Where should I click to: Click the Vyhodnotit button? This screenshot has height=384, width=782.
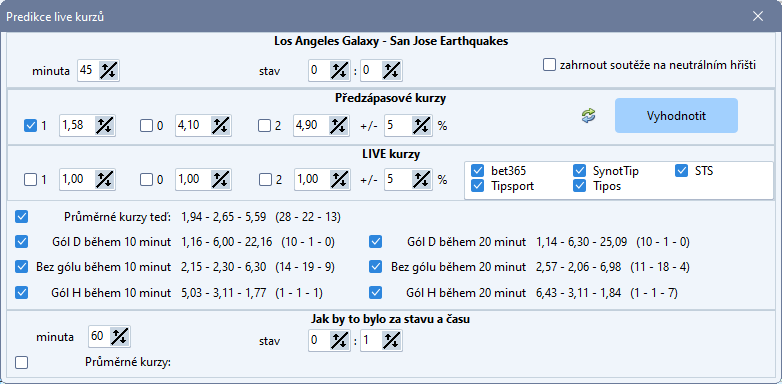676,116
